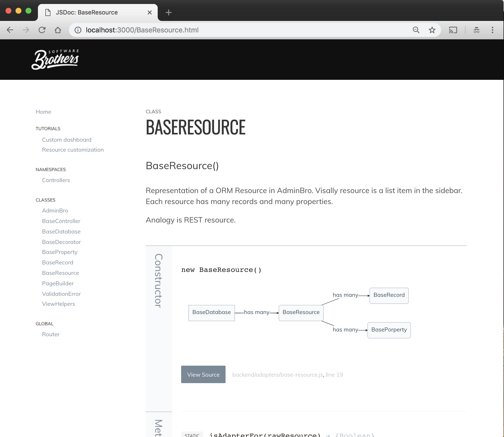Click the BaseRecord node in diagram
The width and height of the screenshot is (504, 437).
pyautogui.click(x=389, y=295)
